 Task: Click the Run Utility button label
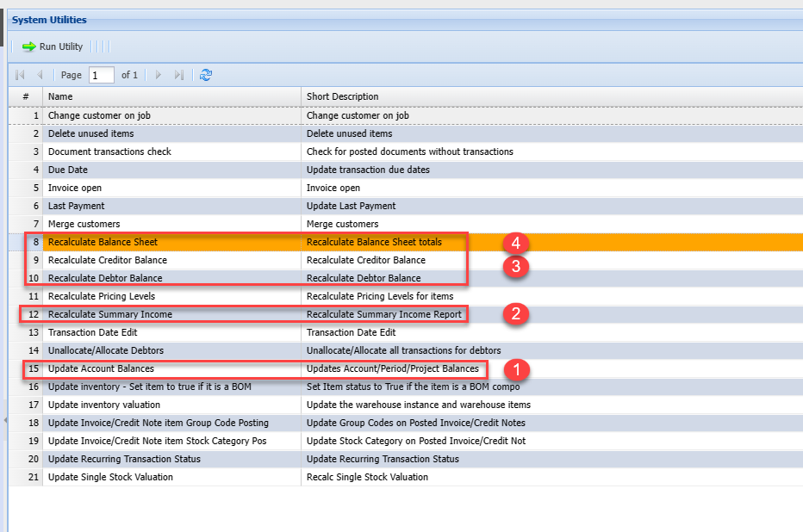pos(61,46)
